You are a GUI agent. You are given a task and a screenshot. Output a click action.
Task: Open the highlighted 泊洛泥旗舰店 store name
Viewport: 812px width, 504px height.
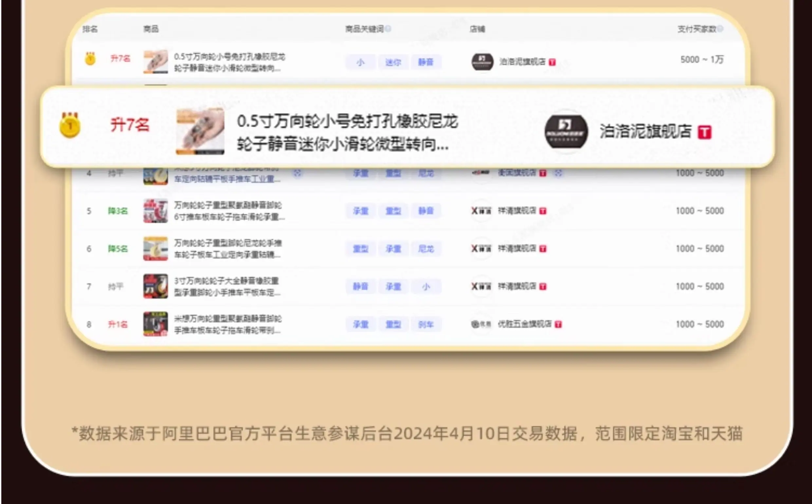click(x=646, y=131)
